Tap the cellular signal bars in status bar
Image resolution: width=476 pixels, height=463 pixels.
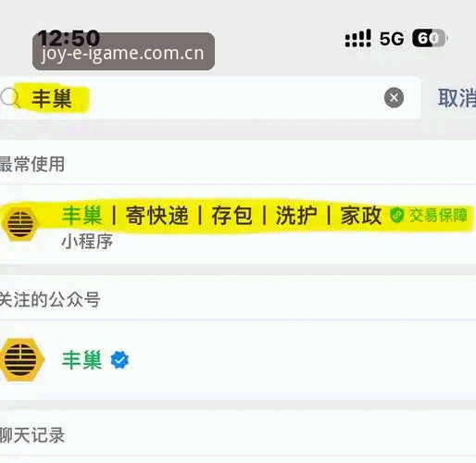click(x=357, y=38)
